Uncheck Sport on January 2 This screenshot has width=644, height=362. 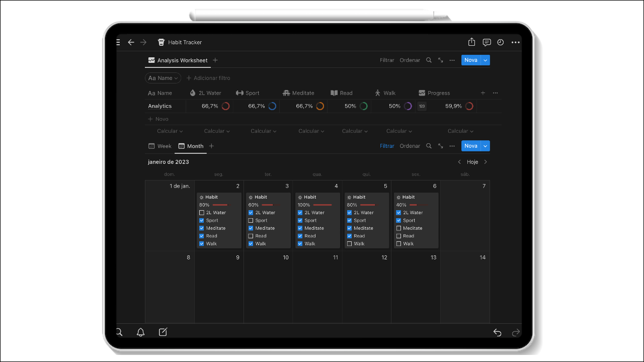(202, 220)
